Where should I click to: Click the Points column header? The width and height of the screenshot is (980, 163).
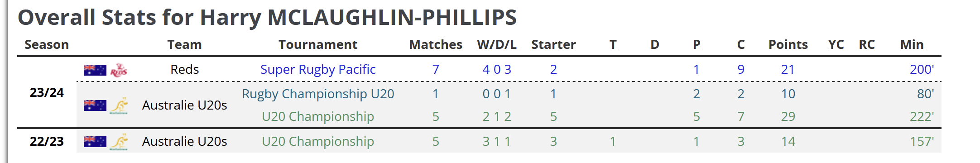pos(788,44)
